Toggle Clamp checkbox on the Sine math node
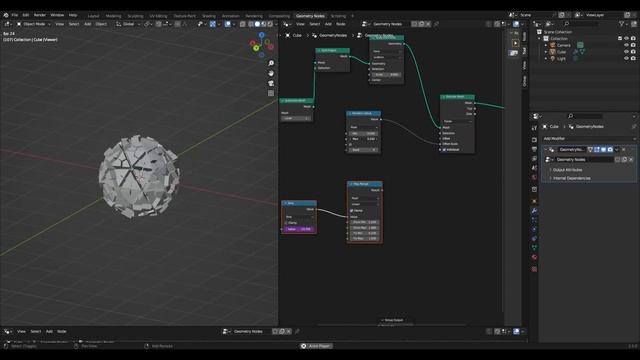The width and height of the screenshot is (640, 360). (286, 223)
